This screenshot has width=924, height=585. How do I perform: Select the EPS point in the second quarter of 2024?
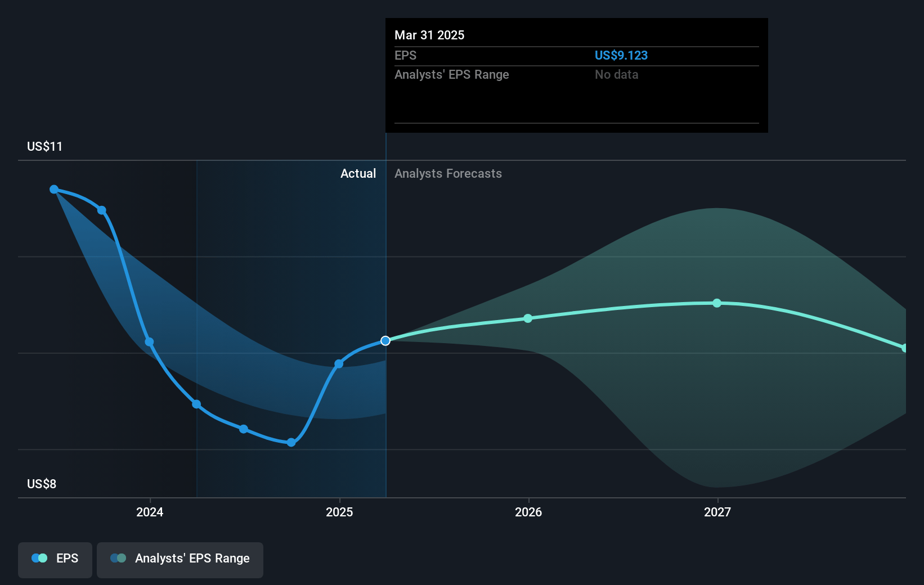196,404
